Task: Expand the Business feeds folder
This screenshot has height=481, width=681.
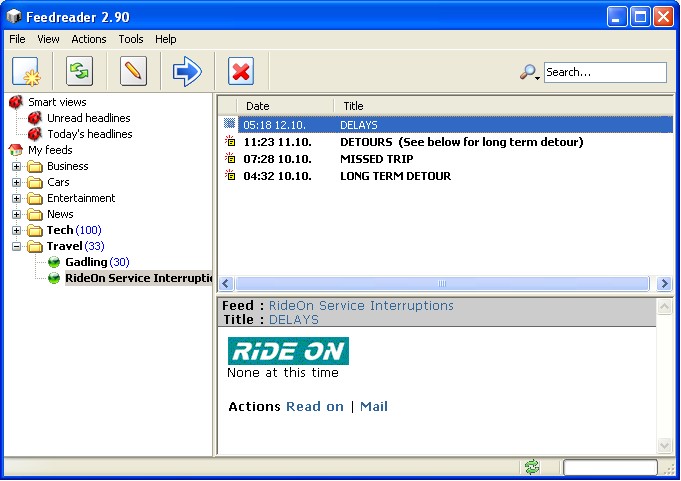Action: [x=17, y=166]
